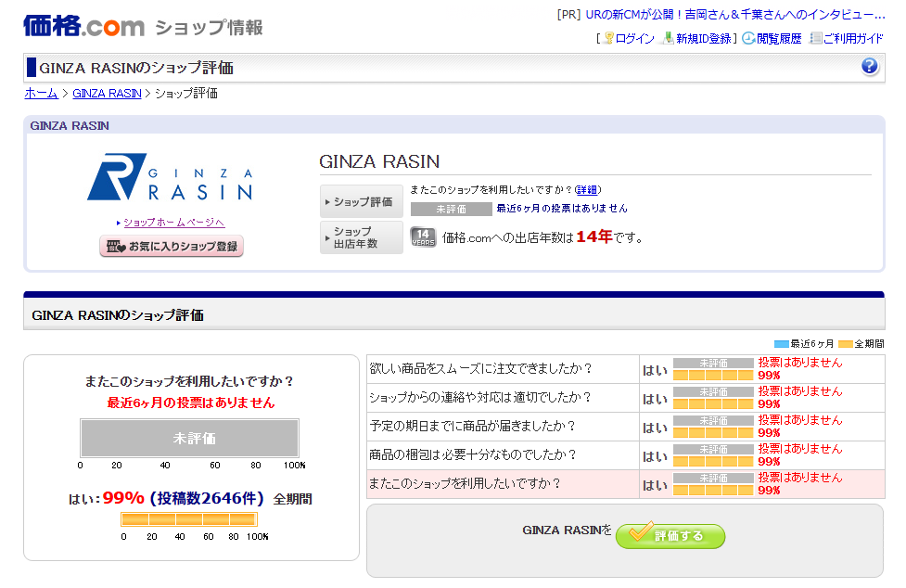Click the row ショップからの連絡や対応は適切でしたか？

coord(626,397)
